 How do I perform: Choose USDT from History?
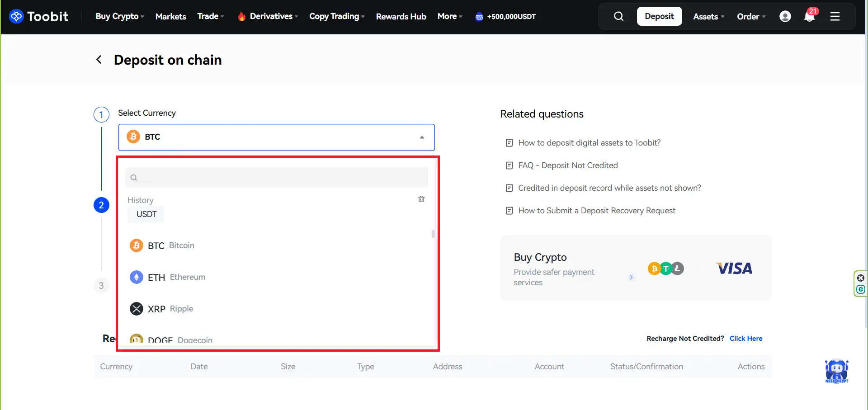click(146, 214)
